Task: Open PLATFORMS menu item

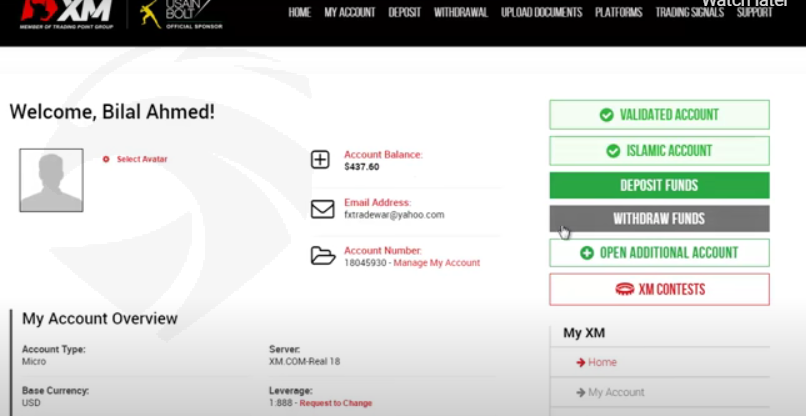Action: [x=618, y=12]
